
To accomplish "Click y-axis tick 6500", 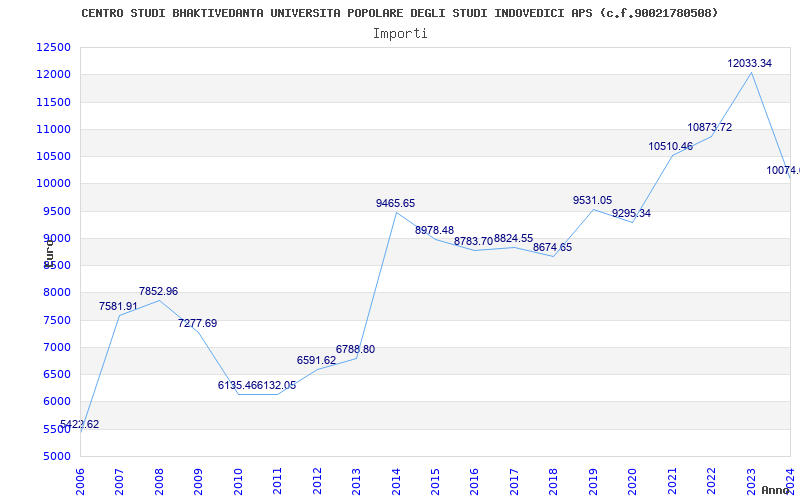I will pos(56,374).
